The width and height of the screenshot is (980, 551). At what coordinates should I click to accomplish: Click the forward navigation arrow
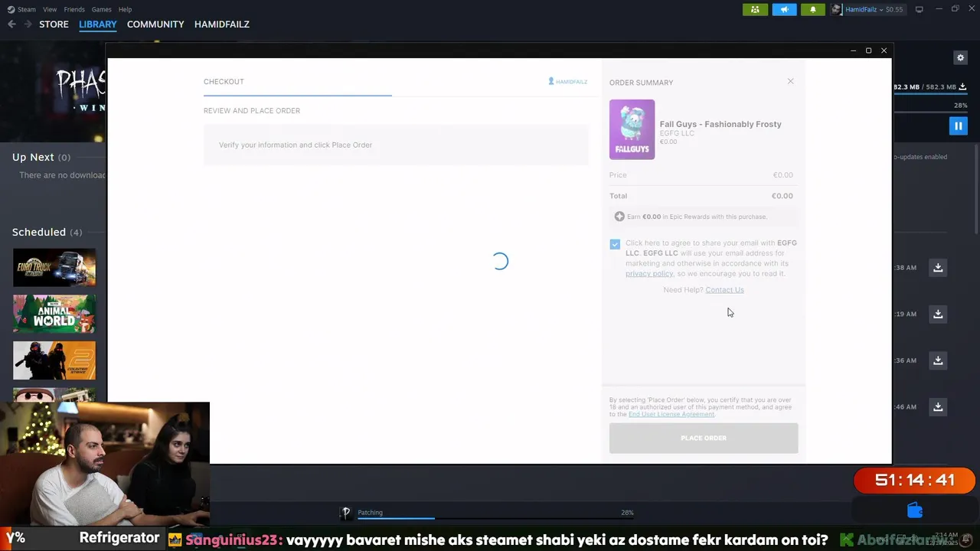click(28, 24)
